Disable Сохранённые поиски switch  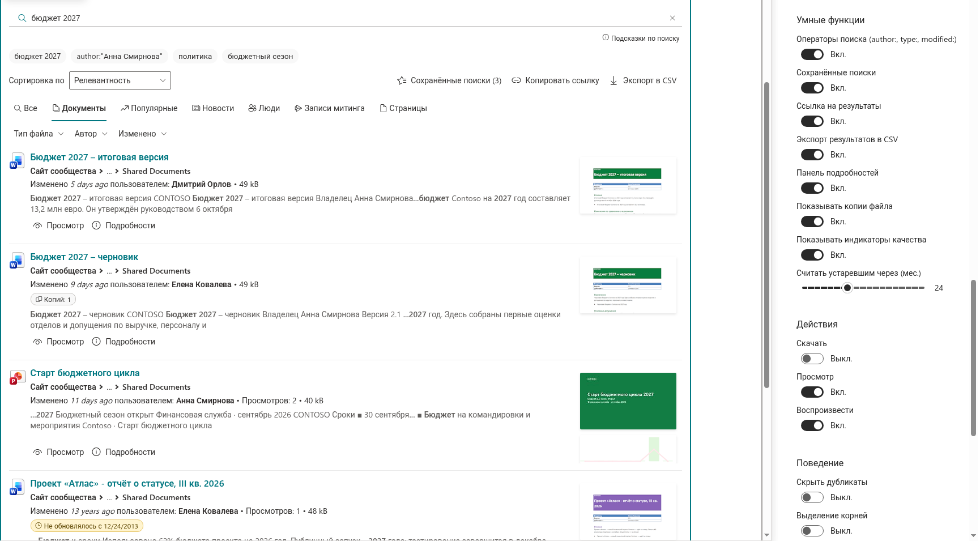coord(812,88)
